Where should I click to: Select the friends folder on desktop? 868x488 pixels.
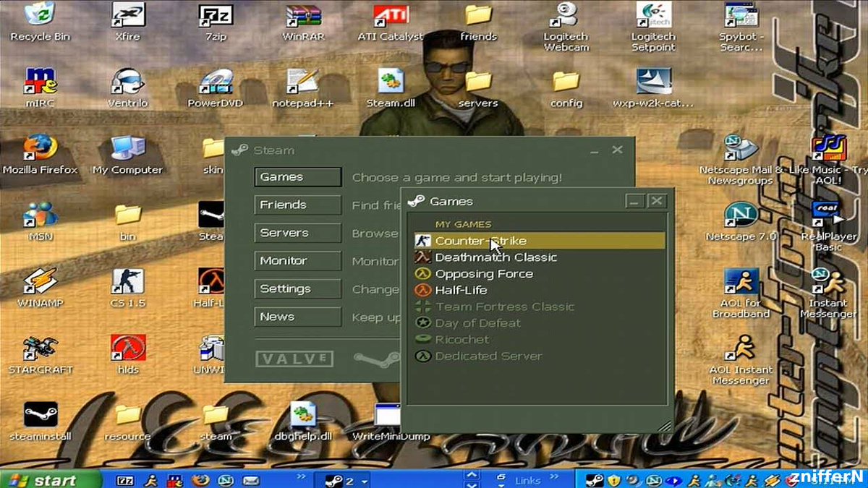478,22
